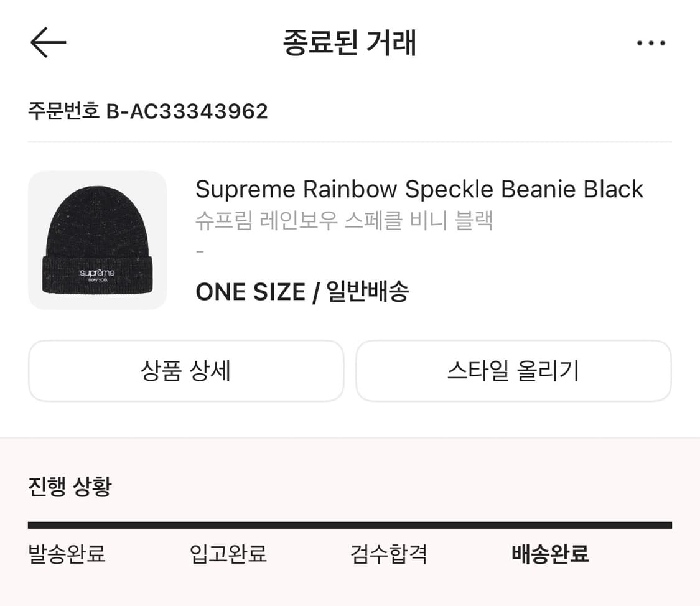Tap the 종료된 거래 screen title
The width and height of the screenshot is (700, 606).
pos(350,42)
